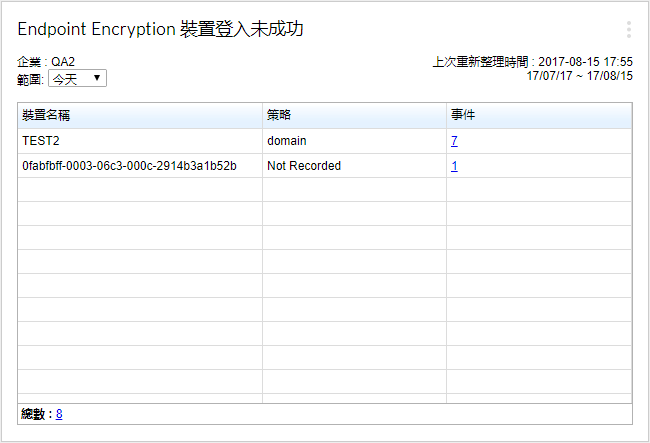Click the Not Recorded policy cell
This screenshot has width=650, height=443.
click(304, 166)
